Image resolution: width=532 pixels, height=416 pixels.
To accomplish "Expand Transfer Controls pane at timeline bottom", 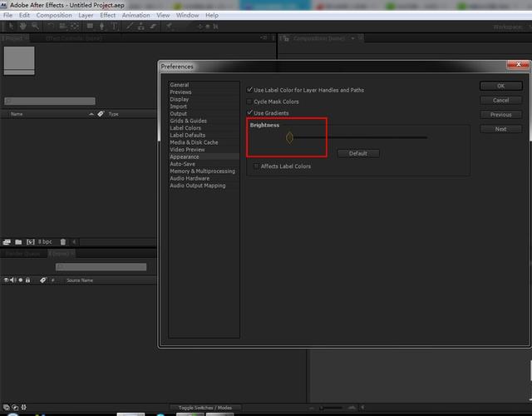I will [15, 407].
